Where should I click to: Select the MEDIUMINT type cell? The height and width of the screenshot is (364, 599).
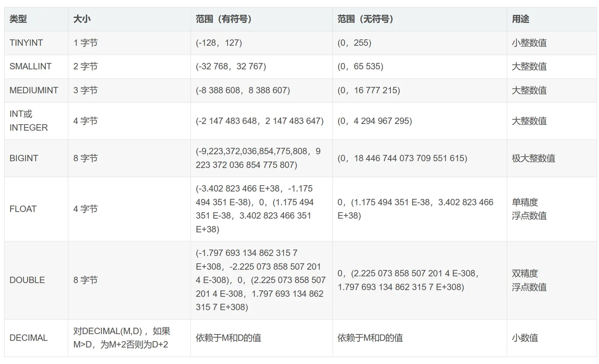[x=34, y=90]
